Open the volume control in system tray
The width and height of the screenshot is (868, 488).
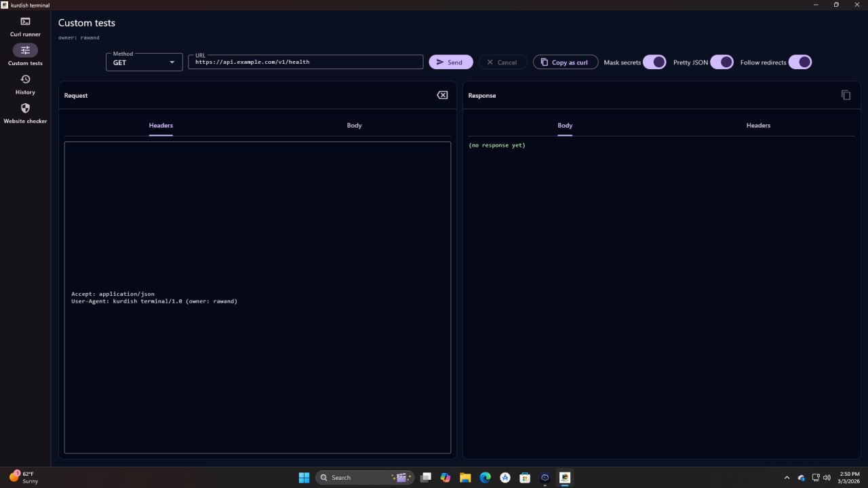(x=827, y=477)
